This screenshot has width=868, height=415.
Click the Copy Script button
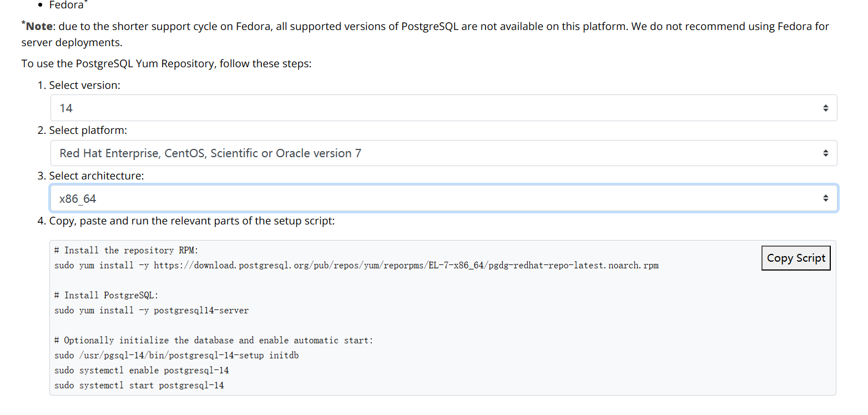coord(796,258)
